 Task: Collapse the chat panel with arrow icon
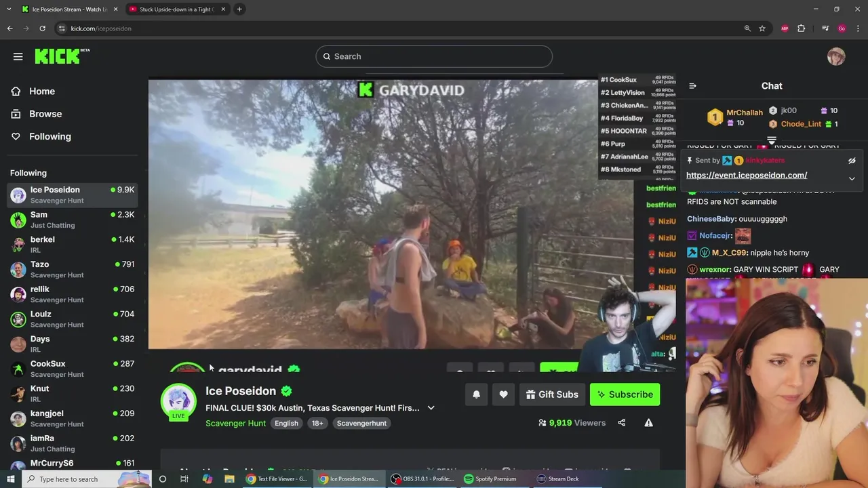point(692,86)
